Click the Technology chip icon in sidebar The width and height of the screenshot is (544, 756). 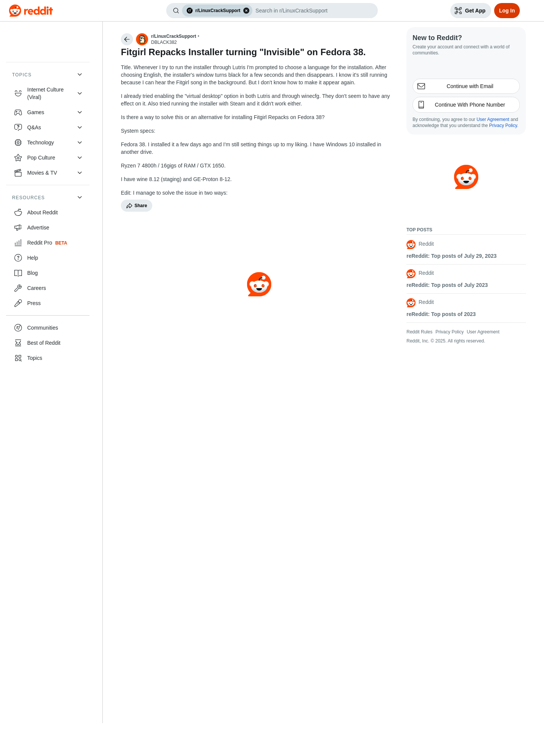[x=18, y=143]
